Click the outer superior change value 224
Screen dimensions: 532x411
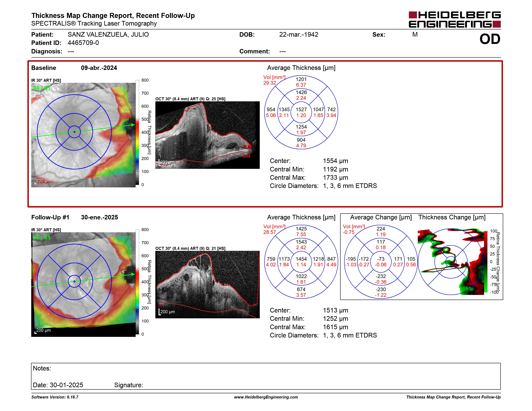381,229
